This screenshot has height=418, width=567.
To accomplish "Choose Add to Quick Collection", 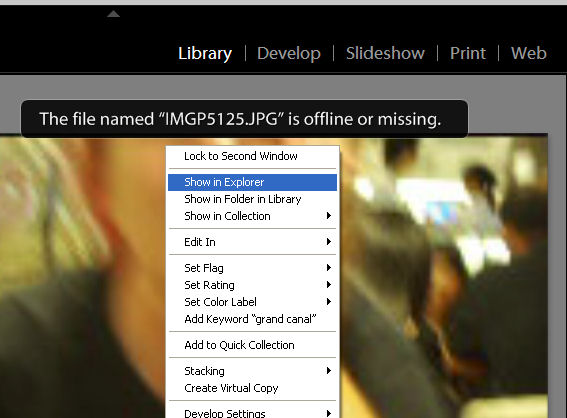I will (252, 345).
